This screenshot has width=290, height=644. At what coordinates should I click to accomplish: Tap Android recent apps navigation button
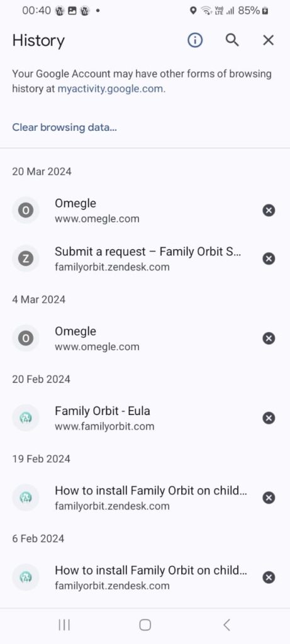pos(64,625)
